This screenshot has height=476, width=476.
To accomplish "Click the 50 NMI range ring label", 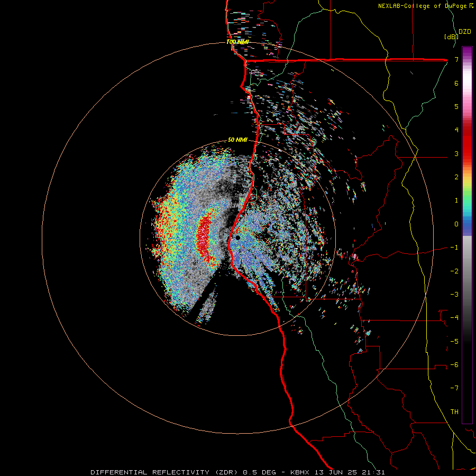I will pos(237,140).
